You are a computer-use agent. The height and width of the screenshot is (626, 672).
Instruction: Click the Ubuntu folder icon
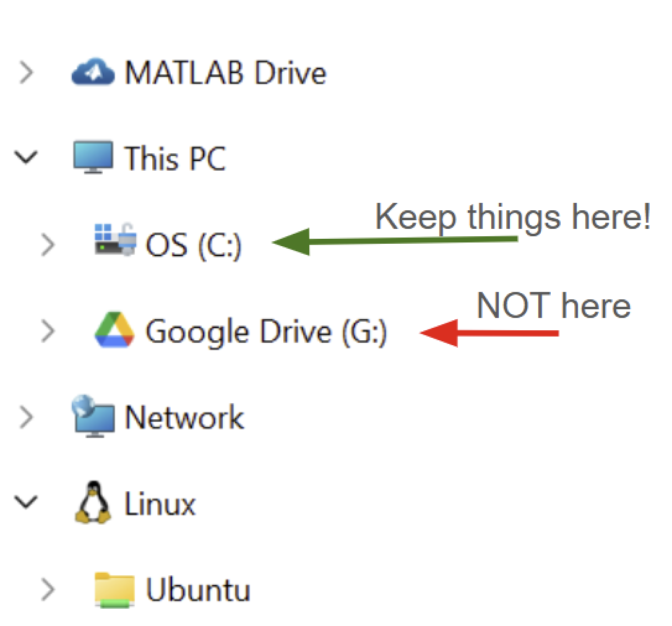(114, 590)
